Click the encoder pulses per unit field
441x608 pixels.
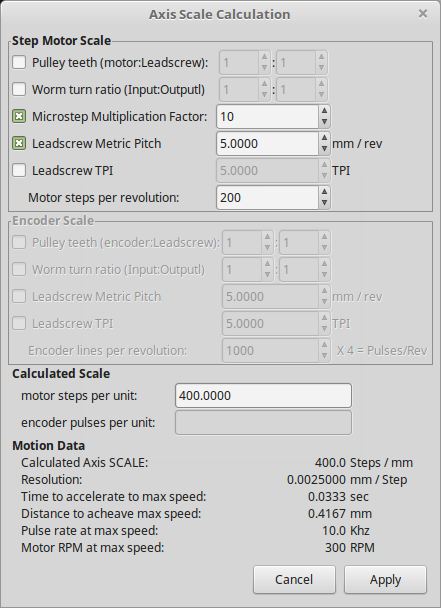click(x=263, y=422)
